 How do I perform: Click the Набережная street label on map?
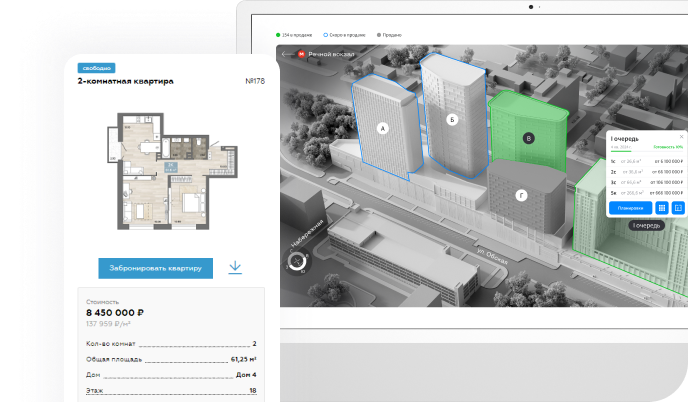308,233
